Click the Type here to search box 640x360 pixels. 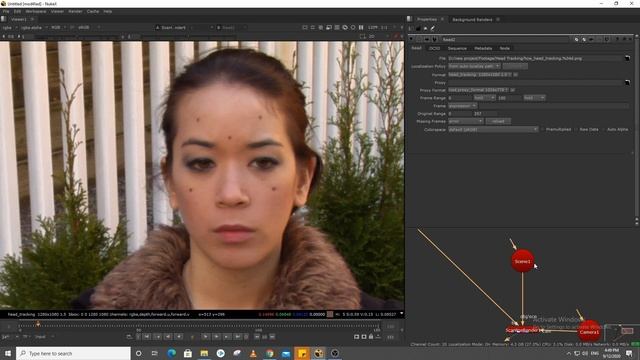pyautogui.click(x=73, y=353)
